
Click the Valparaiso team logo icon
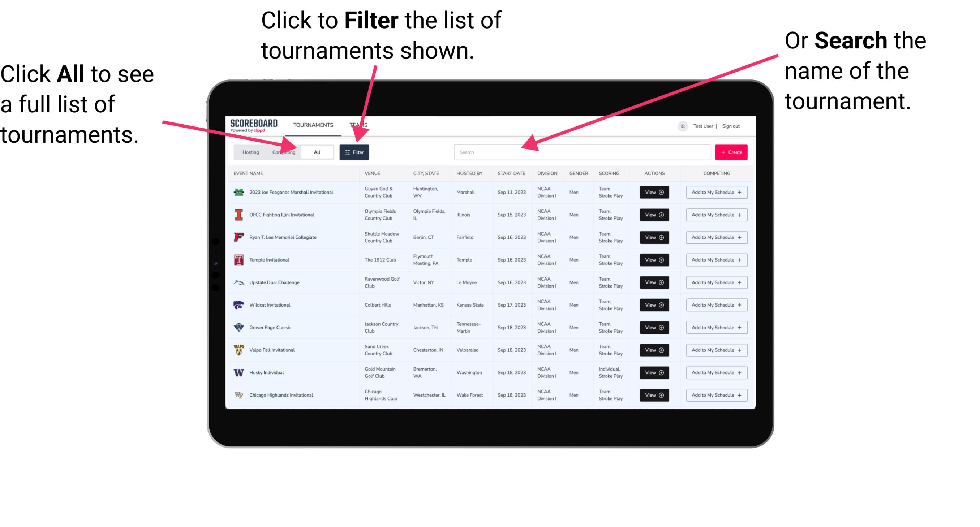point(240,350)
